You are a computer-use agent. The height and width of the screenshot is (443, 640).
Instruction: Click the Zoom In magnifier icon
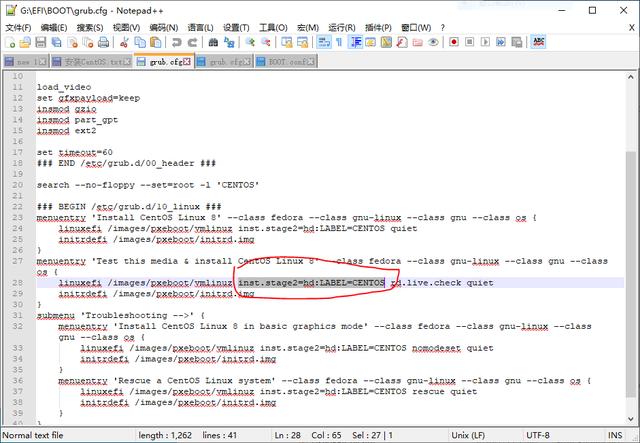[x=249, y=42]
